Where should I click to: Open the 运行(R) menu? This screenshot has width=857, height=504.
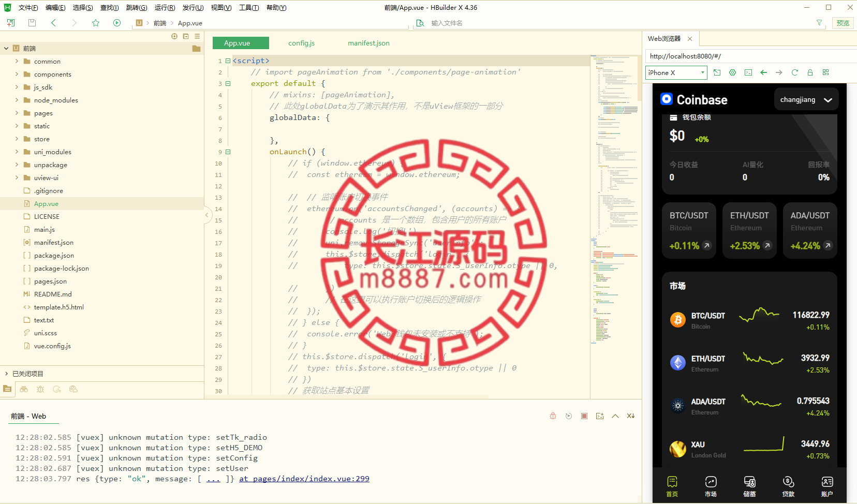[165, 8]
